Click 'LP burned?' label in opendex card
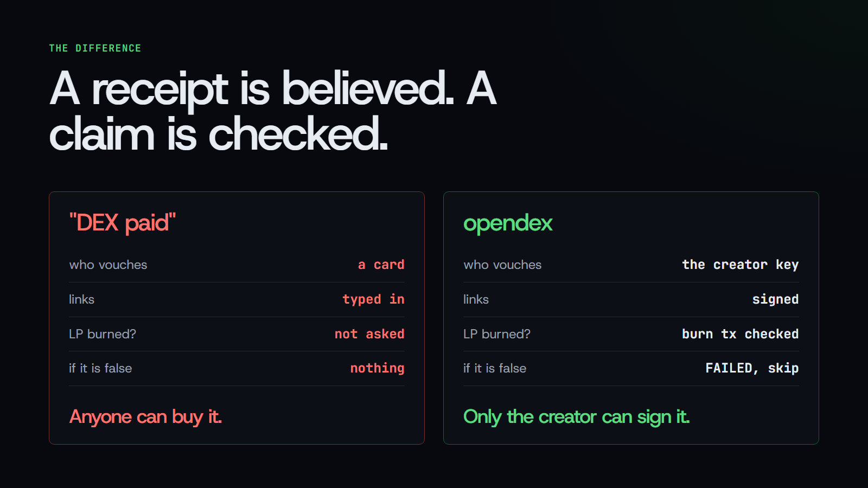The image size is (868, 488). (x=497, y=334)
